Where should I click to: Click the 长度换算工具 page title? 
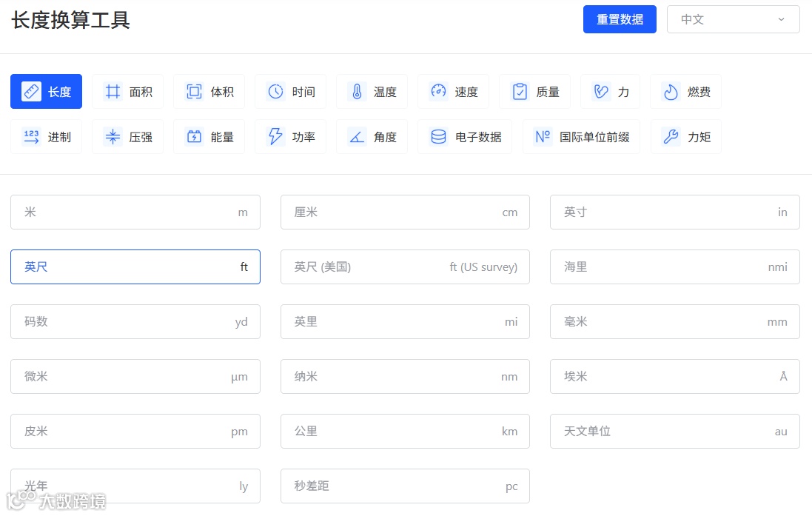[x=70, y=20]
